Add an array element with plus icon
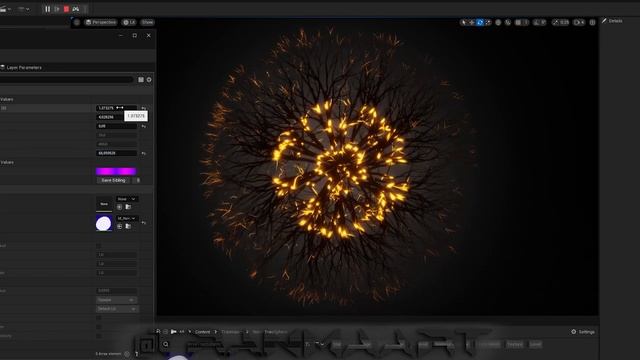The height and width of the screenshot is (360, 640). click(127, 354)
